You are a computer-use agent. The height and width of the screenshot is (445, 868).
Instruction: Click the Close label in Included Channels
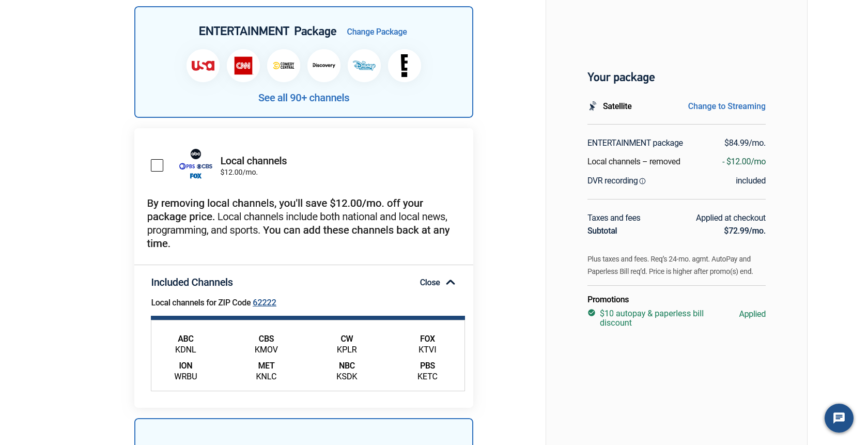pyautogui.click(x=430, y=282)
